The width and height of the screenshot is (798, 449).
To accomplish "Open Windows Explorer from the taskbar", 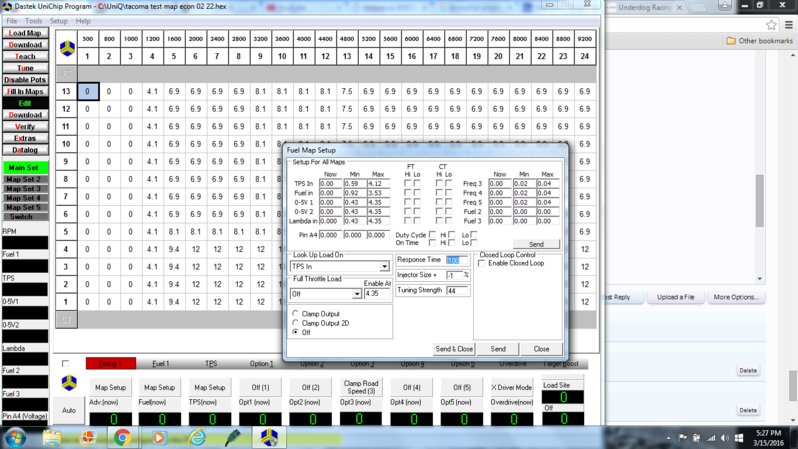I will 51,438.
